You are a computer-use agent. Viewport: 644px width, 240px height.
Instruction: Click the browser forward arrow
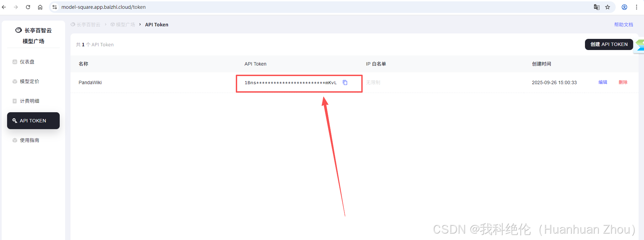(x=16, y=7)
